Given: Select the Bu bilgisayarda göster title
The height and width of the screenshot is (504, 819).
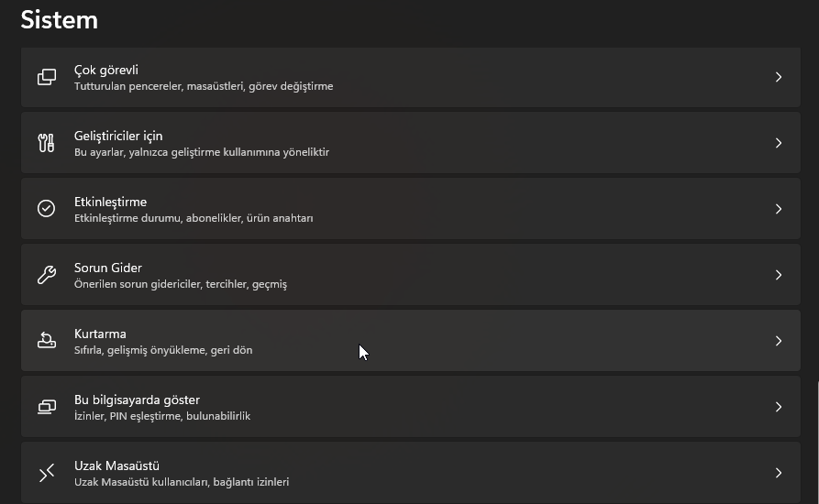Looking at the screenshot, I should 137,400.
